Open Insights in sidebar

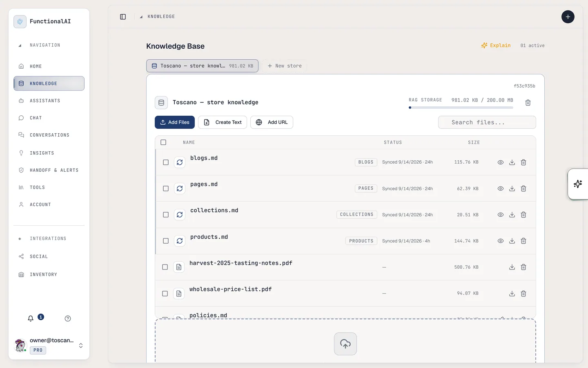click(x=49, y=153)
